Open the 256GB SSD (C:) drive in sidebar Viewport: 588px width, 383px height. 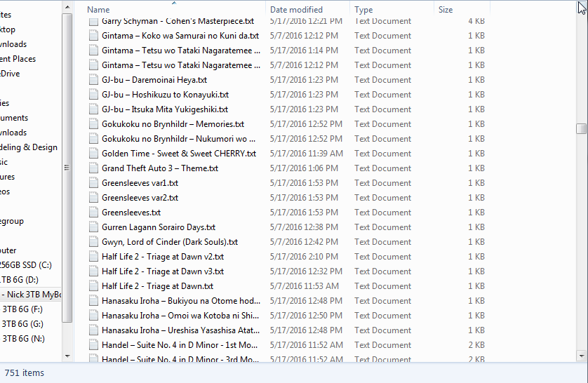tap(25, 265)
